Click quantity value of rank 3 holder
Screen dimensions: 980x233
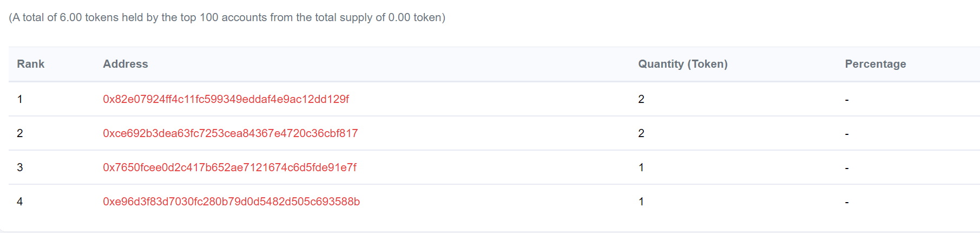click(x=641, y=167)
